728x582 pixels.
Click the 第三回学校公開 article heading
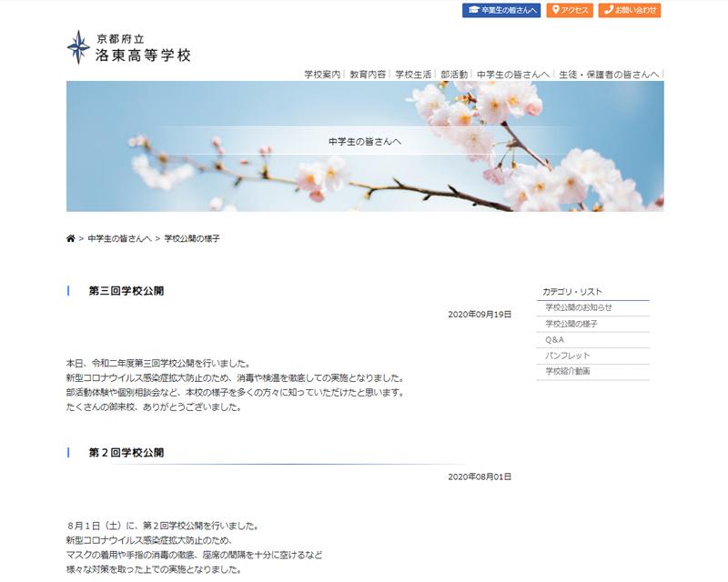[x=126, y=291]
